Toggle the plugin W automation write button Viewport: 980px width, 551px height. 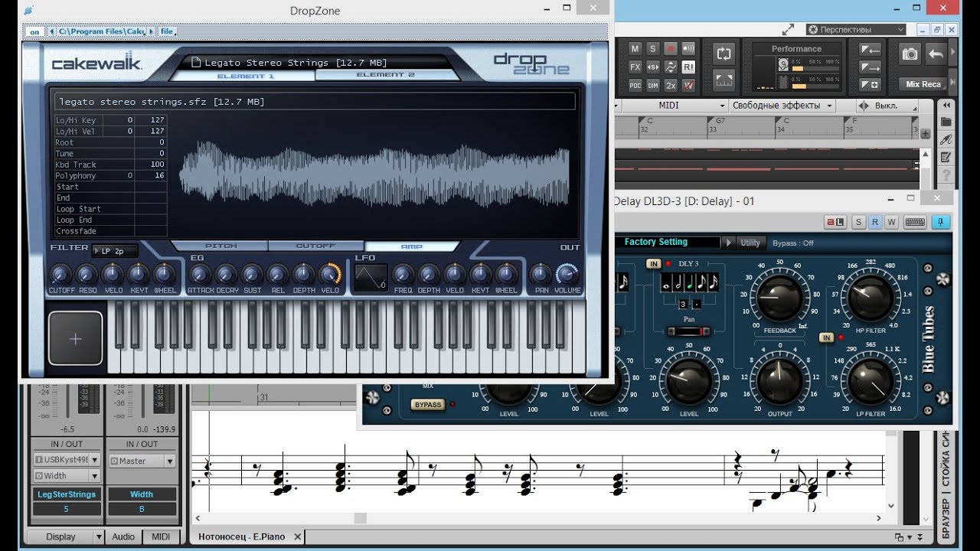pyautogui.click(x=891, y=223)
